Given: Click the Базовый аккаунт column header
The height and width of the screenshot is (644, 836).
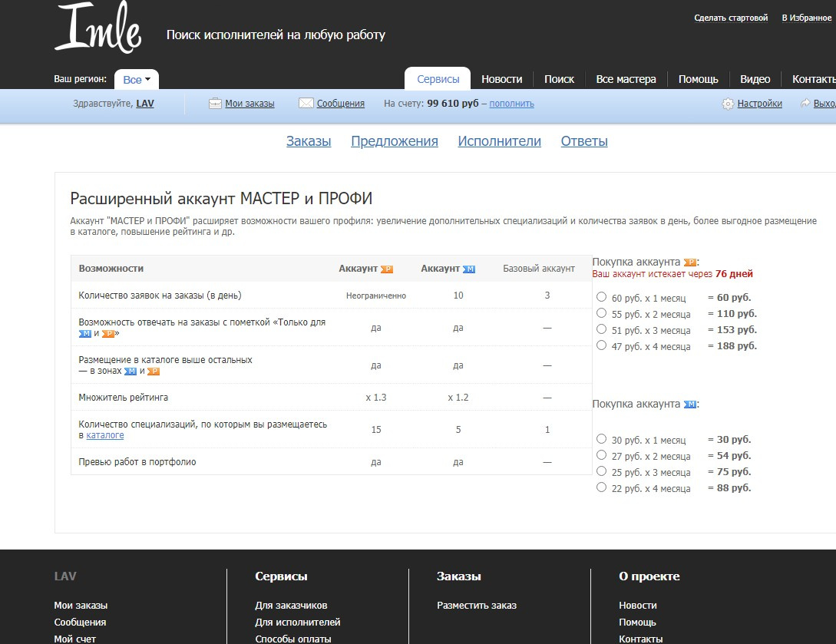Looking at the screenshot, I should click(538, 269).
